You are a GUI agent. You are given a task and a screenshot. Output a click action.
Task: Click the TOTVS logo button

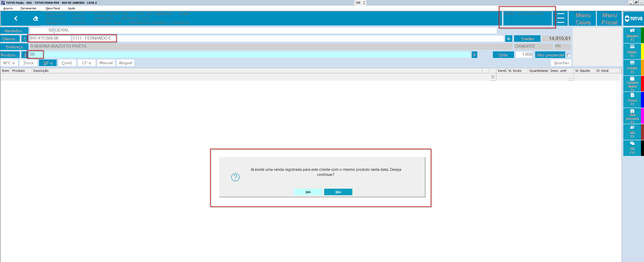point(633,18)
